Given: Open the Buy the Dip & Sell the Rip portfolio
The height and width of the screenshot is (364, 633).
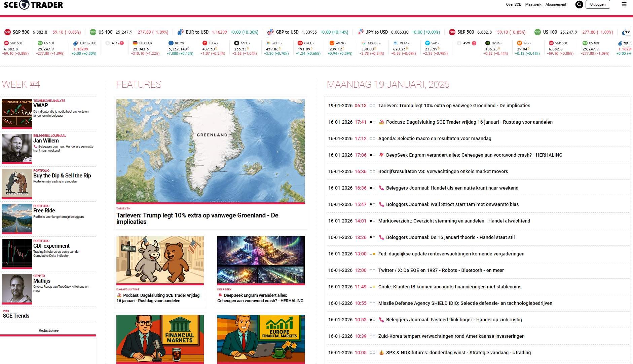Looking at the screenshot, I should [62, 175].
